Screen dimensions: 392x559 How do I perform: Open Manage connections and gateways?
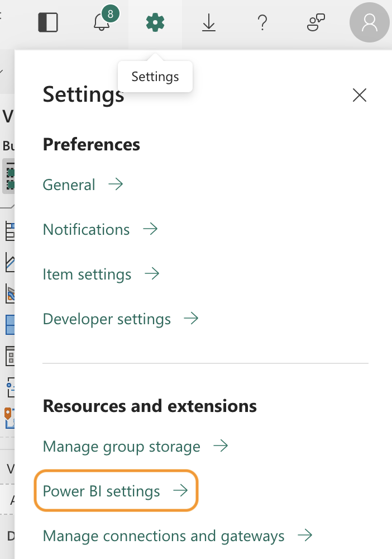click(178, 536)
